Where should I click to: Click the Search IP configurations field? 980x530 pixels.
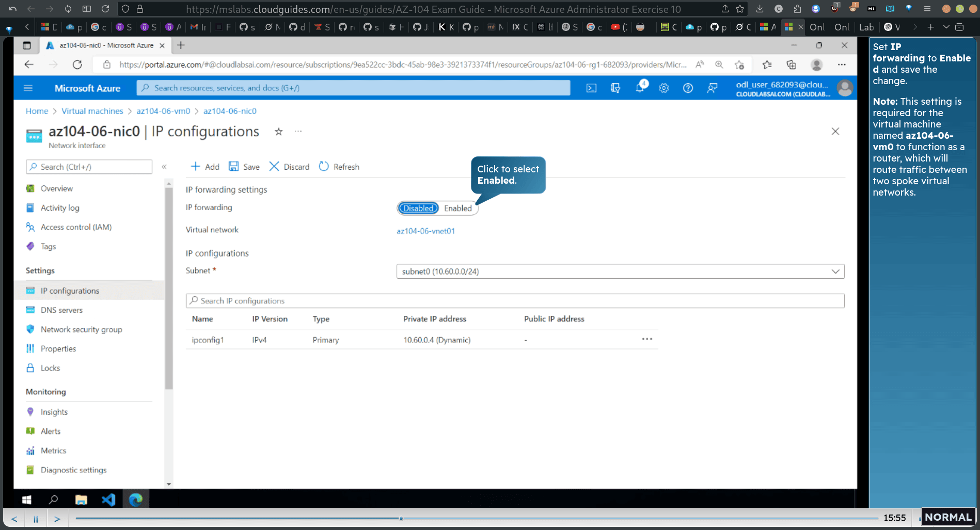click(x=515, y=301)
